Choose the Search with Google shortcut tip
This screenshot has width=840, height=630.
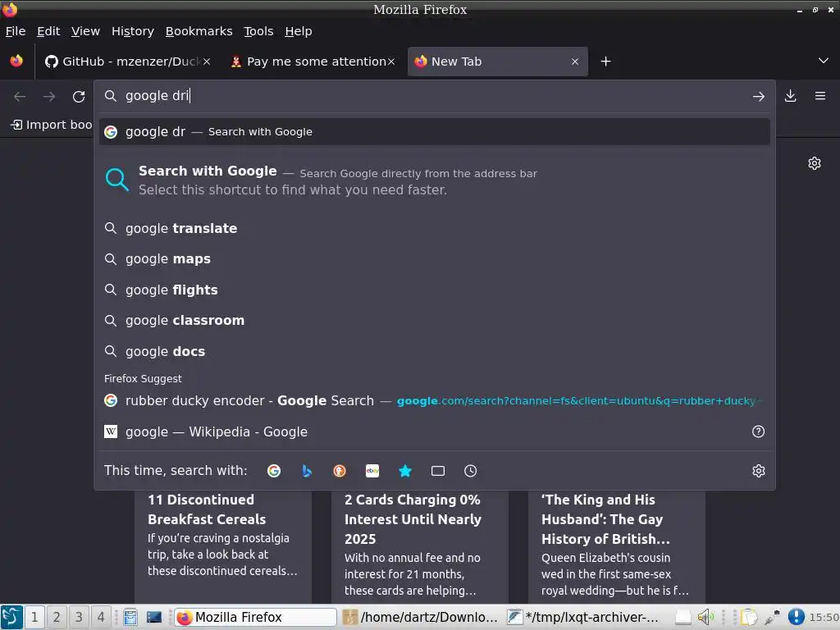[435, 180]
